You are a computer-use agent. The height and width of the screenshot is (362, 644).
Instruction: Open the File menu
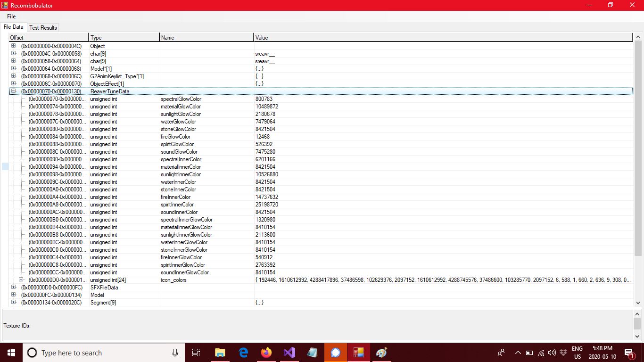11,16
